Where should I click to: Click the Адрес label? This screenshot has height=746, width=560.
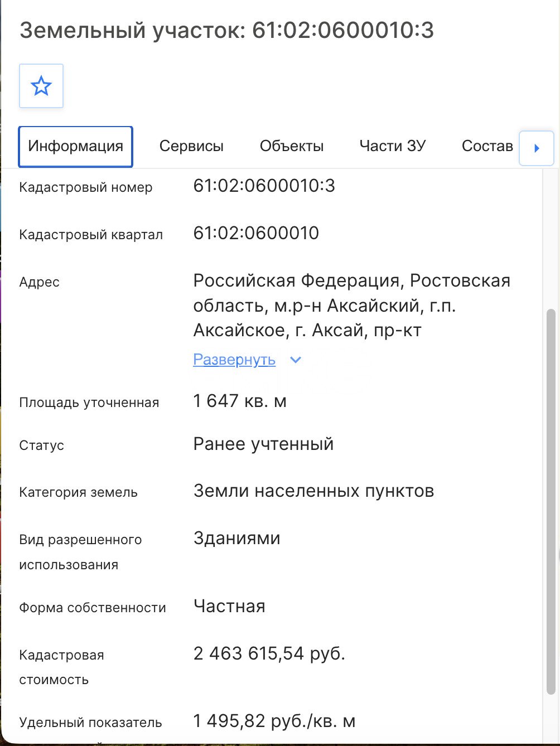(39, 282)
